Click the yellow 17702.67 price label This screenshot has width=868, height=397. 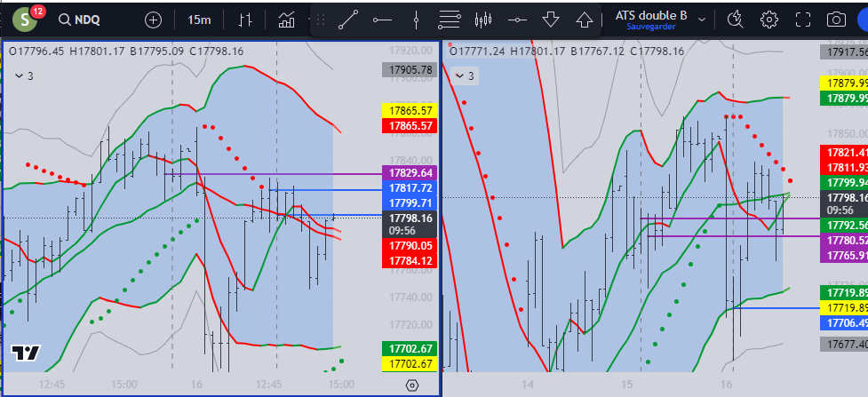(410, 364)
